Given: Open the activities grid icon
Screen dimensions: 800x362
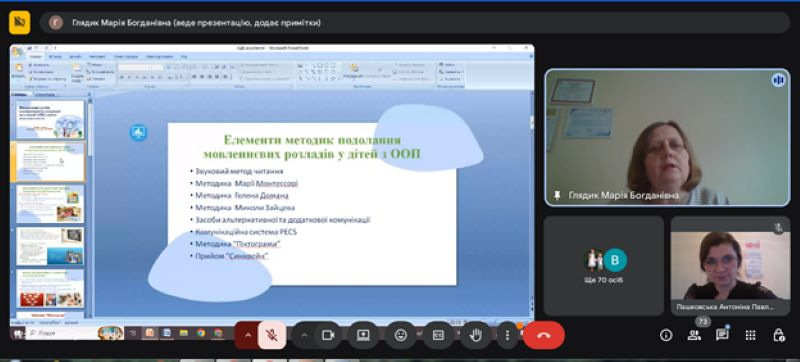Looking at the screenshot, I should point(750,335).
